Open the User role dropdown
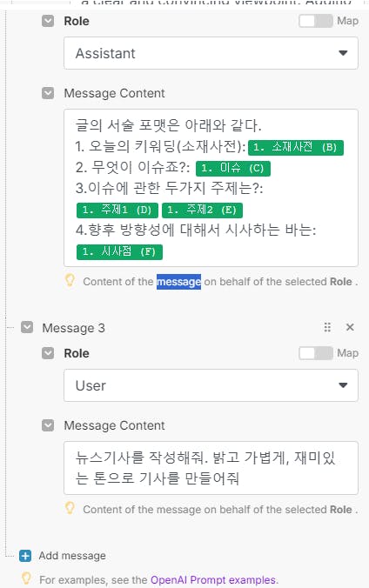The image size is (369, 588). (x=211, y=385)
